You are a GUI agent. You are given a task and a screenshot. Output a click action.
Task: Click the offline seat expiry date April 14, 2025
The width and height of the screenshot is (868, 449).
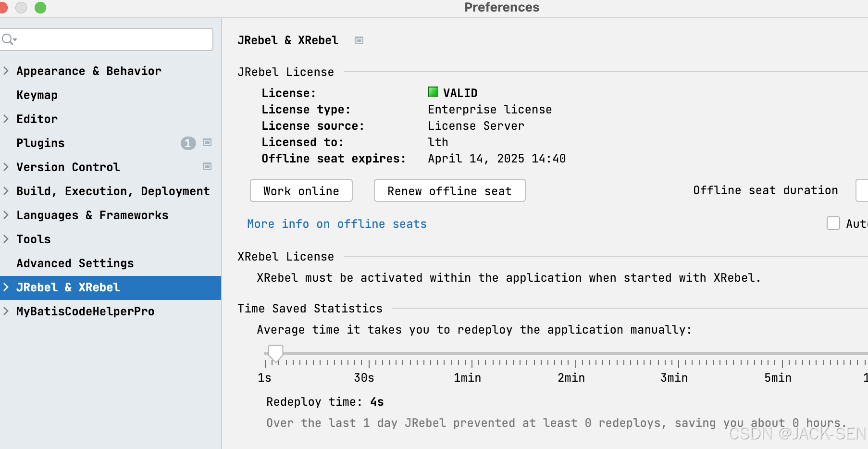pos(497,159)
